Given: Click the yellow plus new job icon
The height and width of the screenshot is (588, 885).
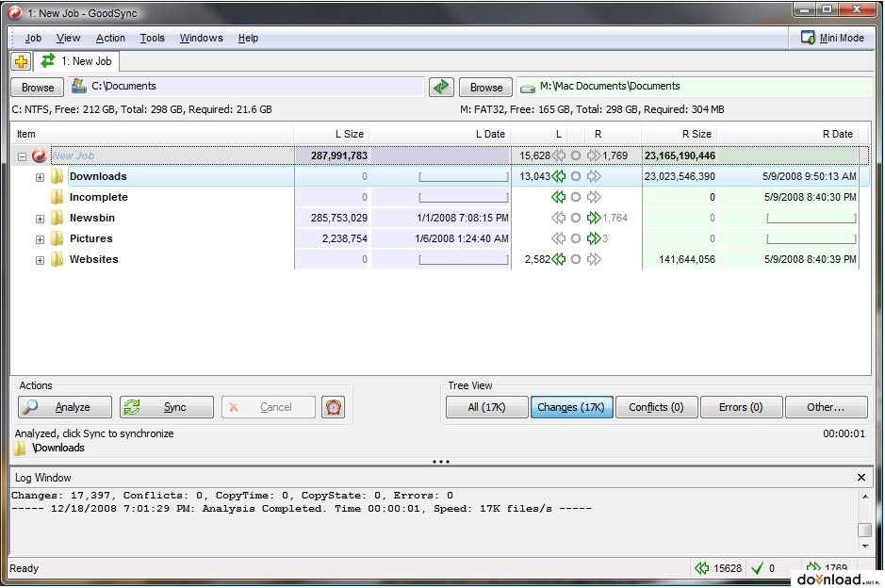Looking at the screenshot, I should (22, 61).
